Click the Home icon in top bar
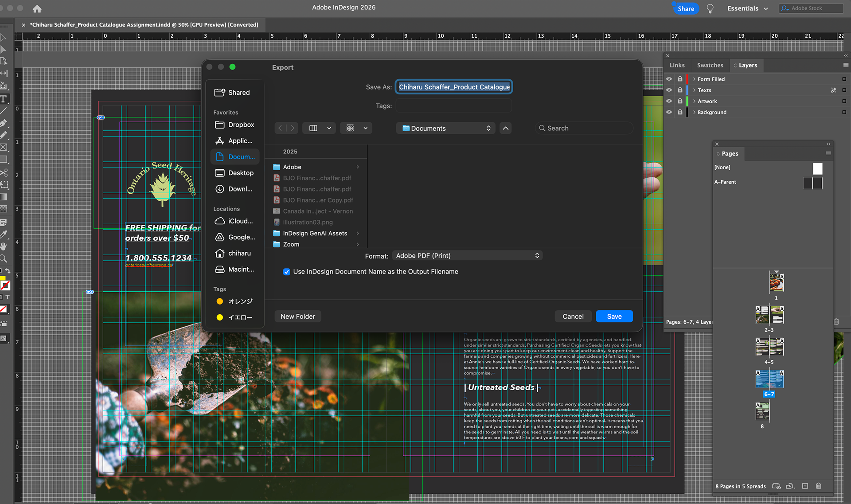 (37, 8)
